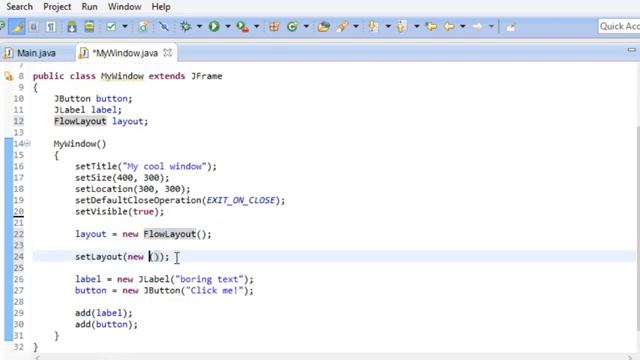Click on setVisible(true); line
Image resolution: width=640 pixels, height=360 pixels.
pyautogui.click(x=119, y=211)
